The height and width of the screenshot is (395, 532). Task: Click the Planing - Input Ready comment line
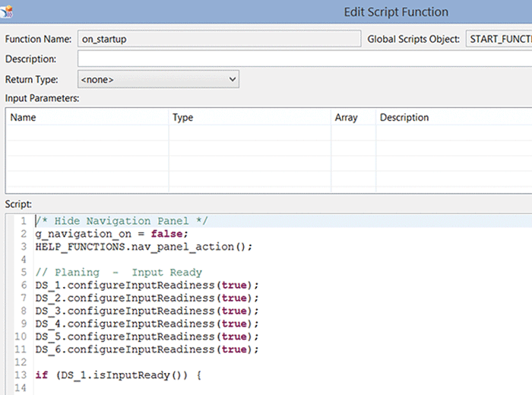119,273
